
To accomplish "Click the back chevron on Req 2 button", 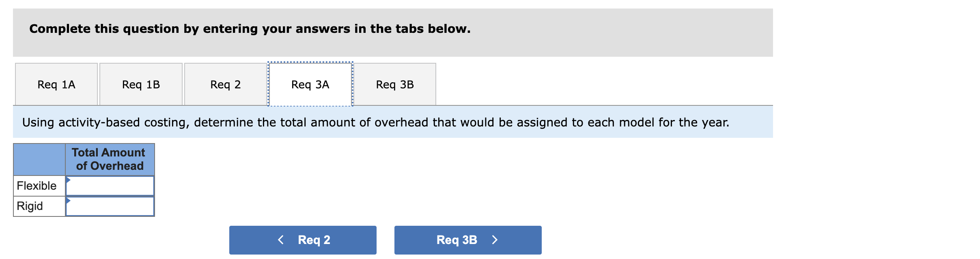I will pyautogui.click(x=280, y=240).
